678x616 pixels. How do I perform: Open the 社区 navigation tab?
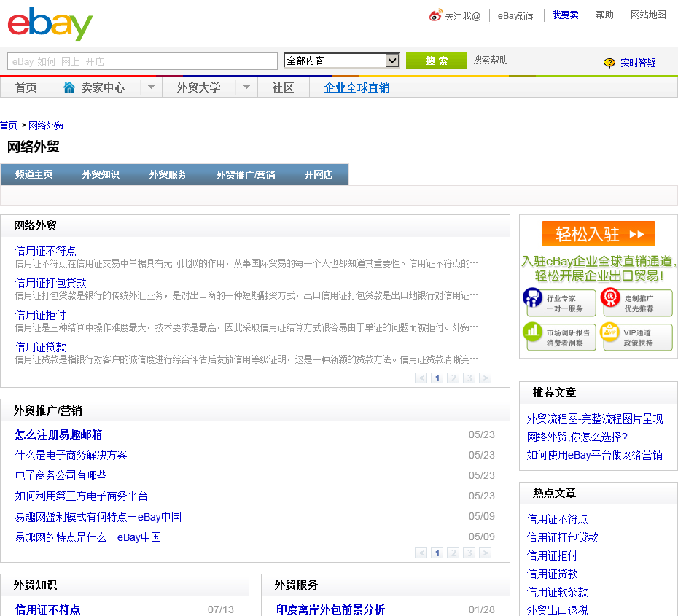tap(283, 87)
